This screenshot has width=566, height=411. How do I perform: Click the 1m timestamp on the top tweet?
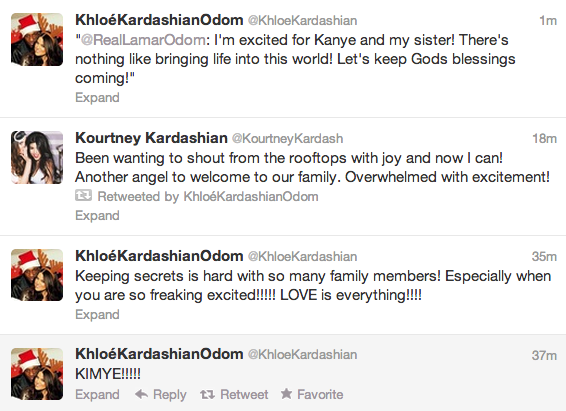(548, 21)
